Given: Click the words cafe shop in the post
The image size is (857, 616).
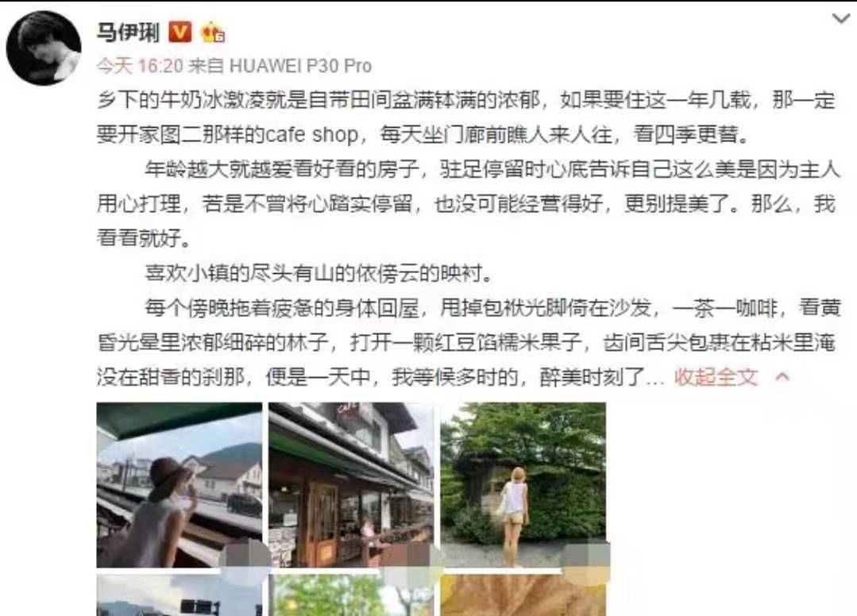Looking at the screenshot, I should pos(312,135).
